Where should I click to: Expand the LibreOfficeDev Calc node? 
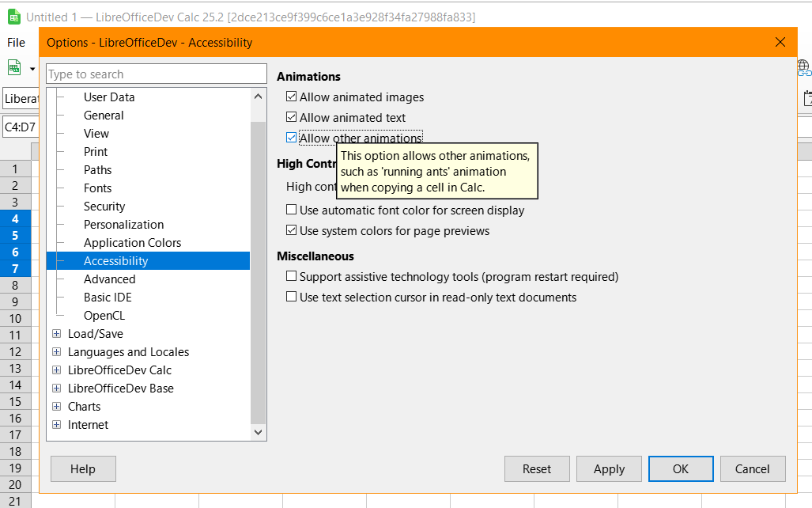(57, 370)
